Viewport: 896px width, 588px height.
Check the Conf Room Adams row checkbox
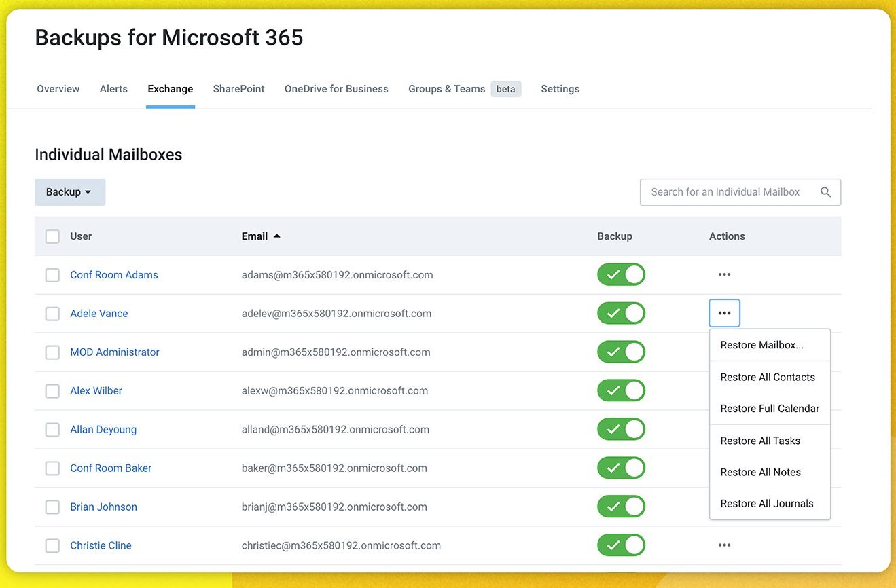pyautogui.click(x=52, y=275)
